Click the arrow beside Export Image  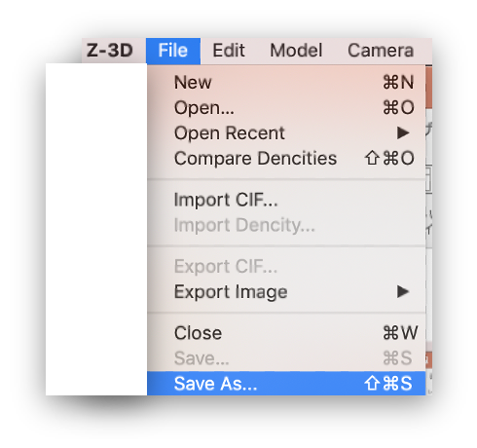click(403, 291)
